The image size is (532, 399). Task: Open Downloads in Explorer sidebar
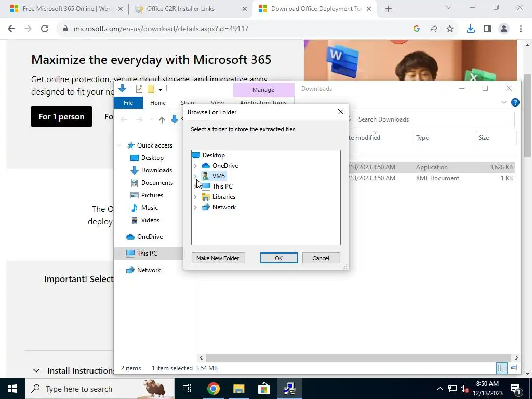151,170
